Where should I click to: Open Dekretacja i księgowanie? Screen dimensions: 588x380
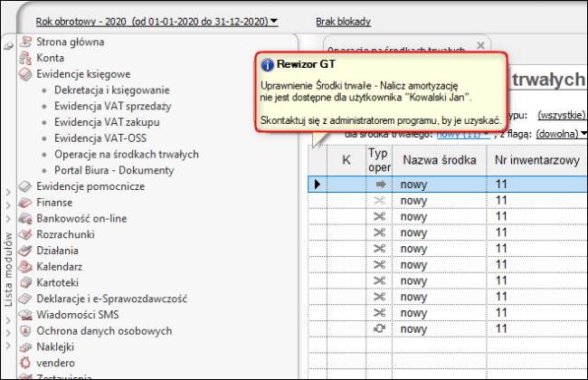pos(112,90)
